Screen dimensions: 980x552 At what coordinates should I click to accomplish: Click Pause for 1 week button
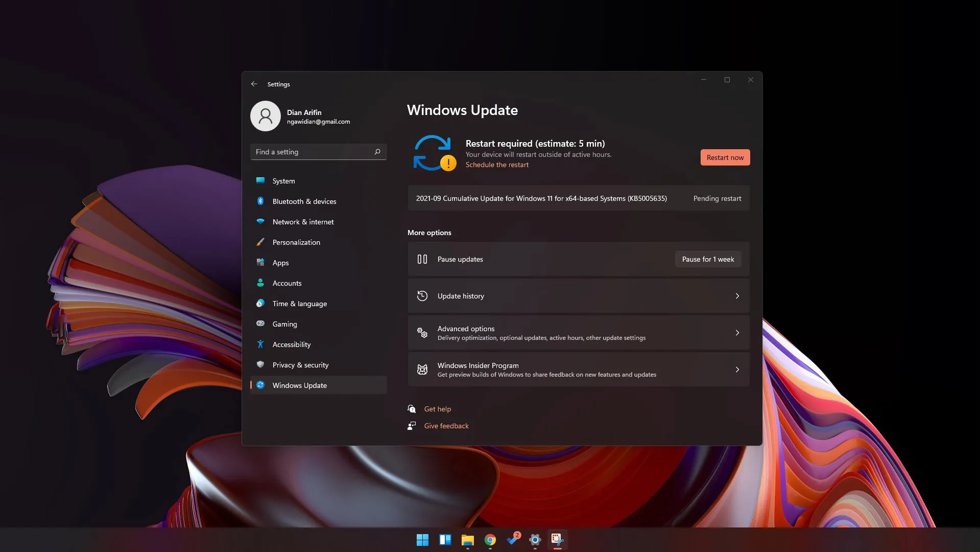708,259
